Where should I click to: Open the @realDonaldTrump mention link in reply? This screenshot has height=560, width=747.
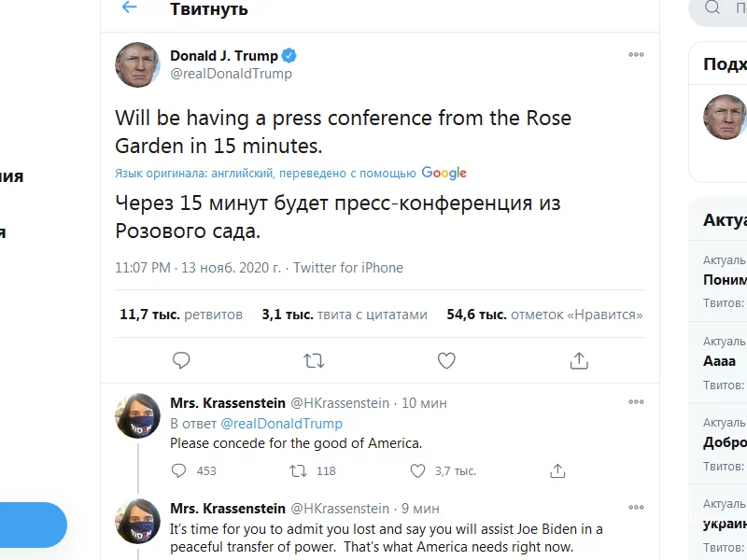(x=281, y=424)
